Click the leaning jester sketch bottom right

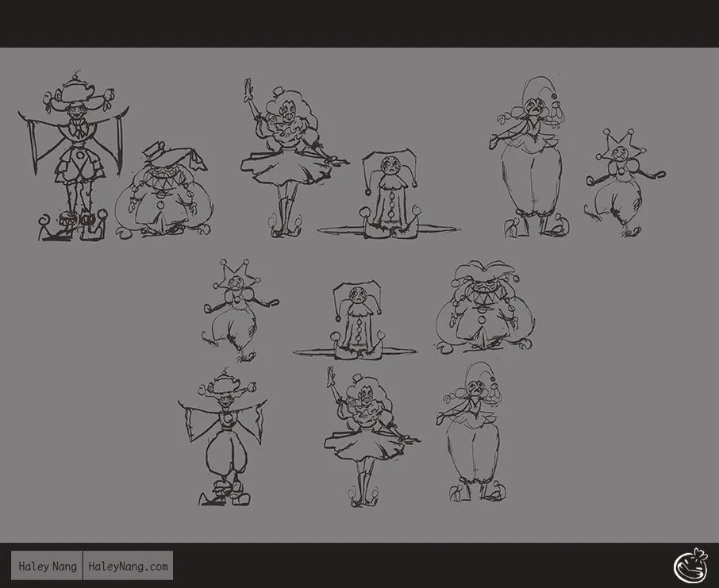[x=476, y=432]
